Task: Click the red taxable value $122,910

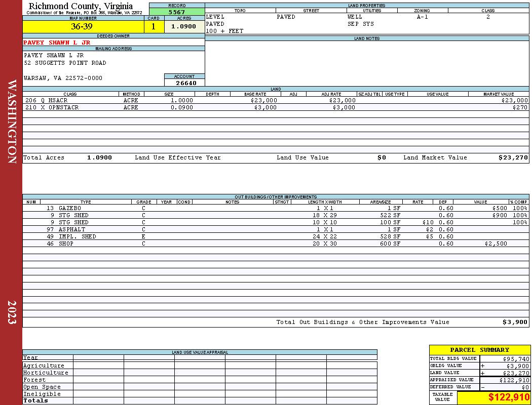Action: pos(509,397)
